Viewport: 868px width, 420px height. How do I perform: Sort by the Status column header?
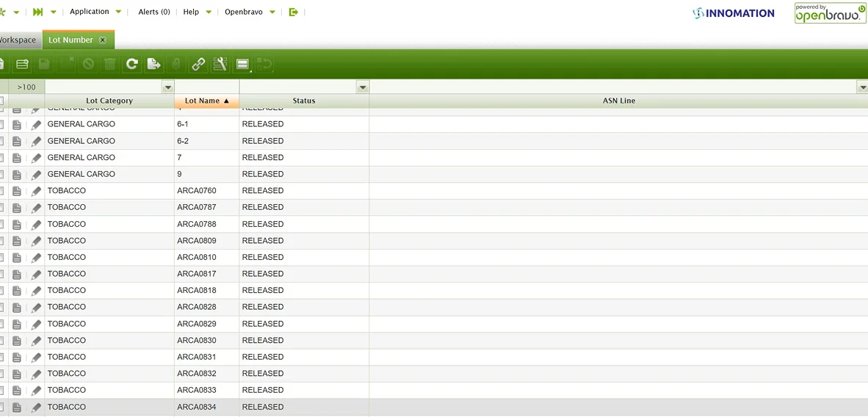(x=304, y=101)
